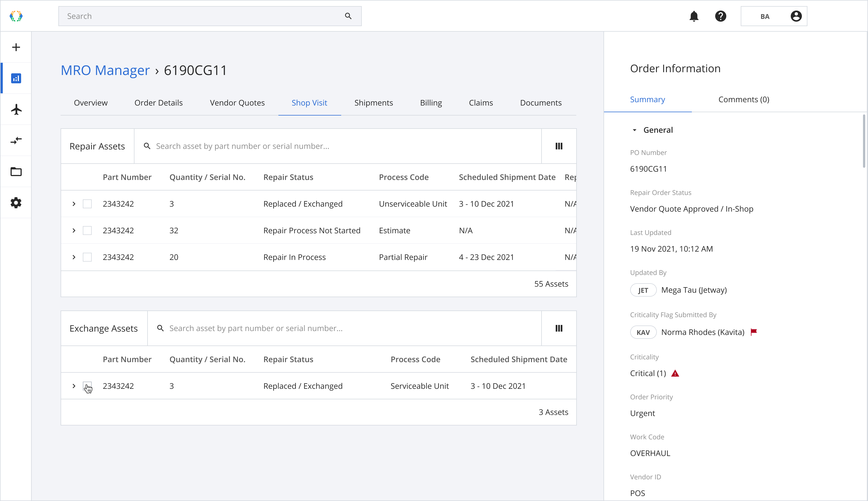Viewport: 868px width, 501px height.
Task: Open the Vendor Quotes tab
Action: pyautogui.click(x=237, y=102)
